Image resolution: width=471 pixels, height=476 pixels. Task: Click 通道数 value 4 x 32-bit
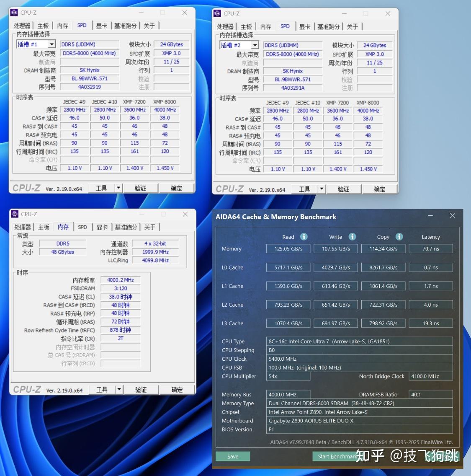tap(155, 243)
